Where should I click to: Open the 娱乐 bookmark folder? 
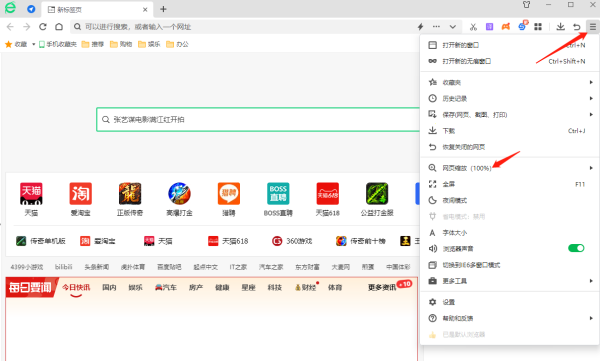[x=149, y=44]
